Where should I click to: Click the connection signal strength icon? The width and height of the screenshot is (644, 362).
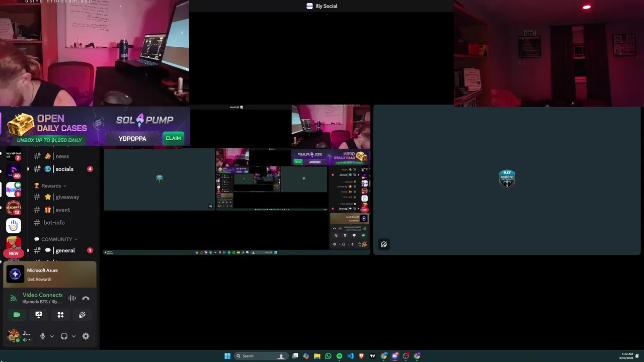tap(14, 298)
